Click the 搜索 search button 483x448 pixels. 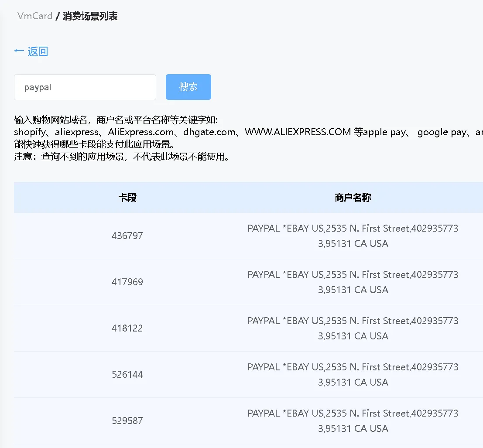click(x=188, y=87)
